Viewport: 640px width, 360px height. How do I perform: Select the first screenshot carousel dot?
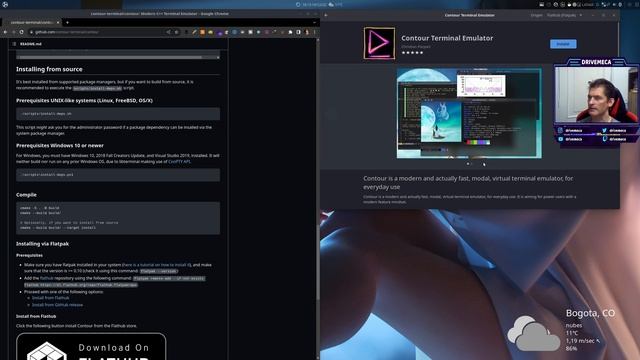[468, 164]
